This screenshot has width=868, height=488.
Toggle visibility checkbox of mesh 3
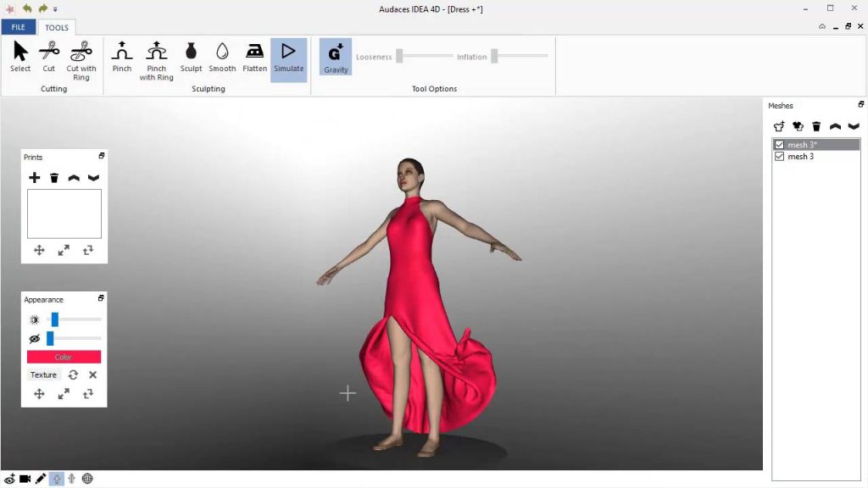coord(780,157)
